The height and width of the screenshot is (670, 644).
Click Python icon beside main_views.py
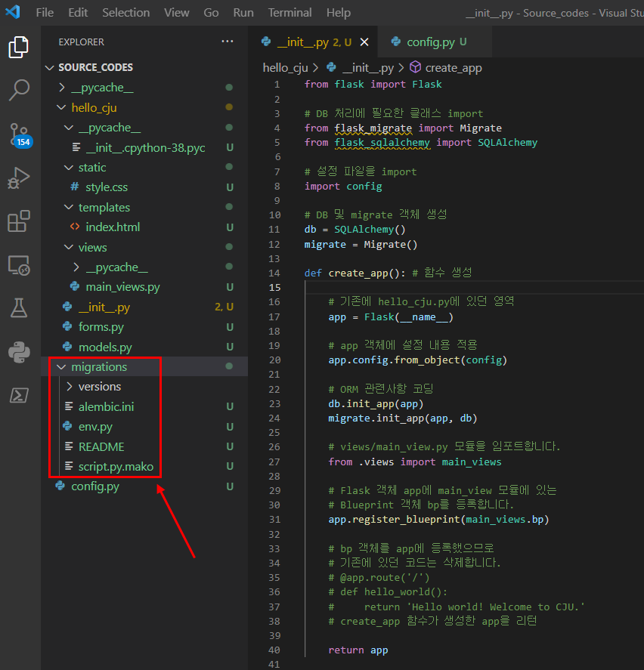click(x=75, y=286)
